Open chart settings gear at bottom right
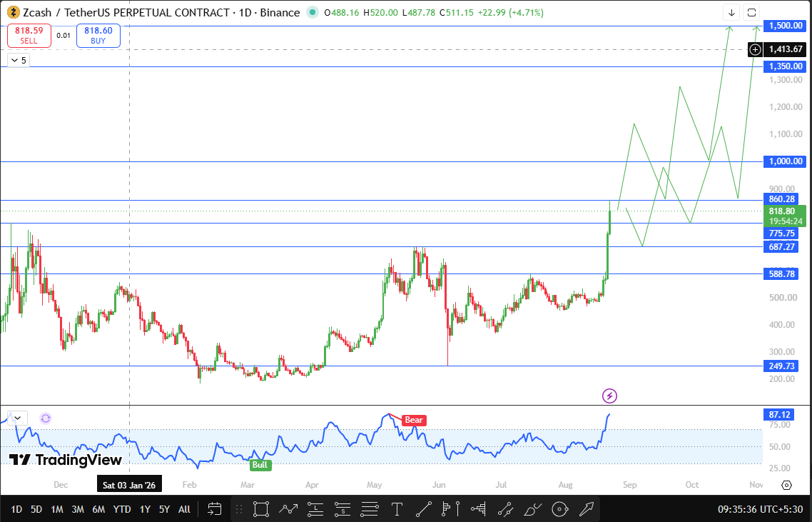812x522 pixels. tap(786, 485)
